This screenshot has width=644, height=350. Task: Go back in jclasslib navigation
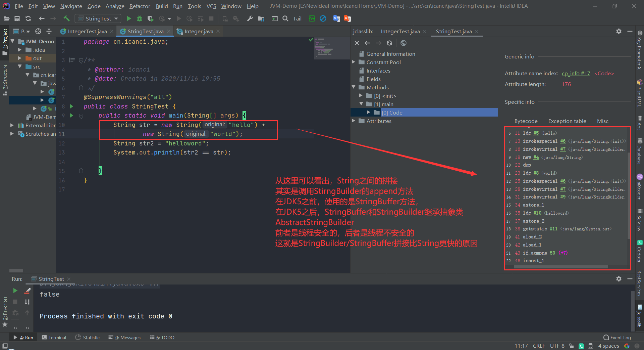[368, 43]
